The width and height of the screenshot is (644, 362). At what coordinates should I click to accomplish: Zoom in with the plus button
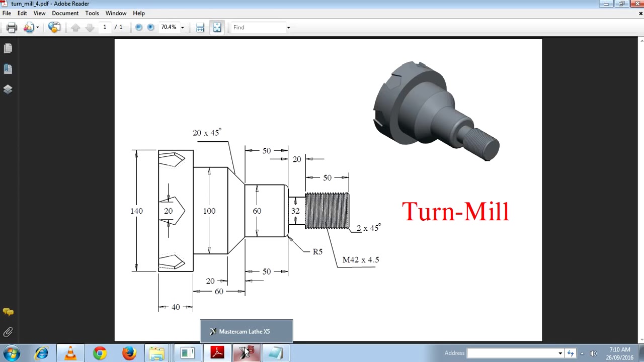pyautogui.click(x=150, y=27)
